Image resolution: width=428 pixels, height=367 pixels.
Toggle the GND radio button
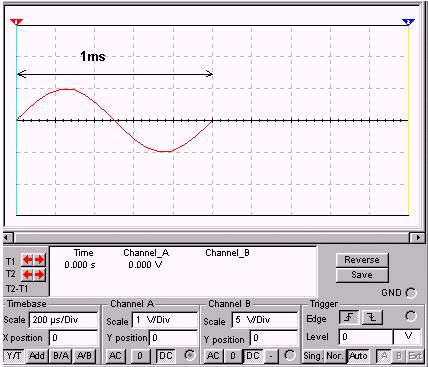coord(411,293)
